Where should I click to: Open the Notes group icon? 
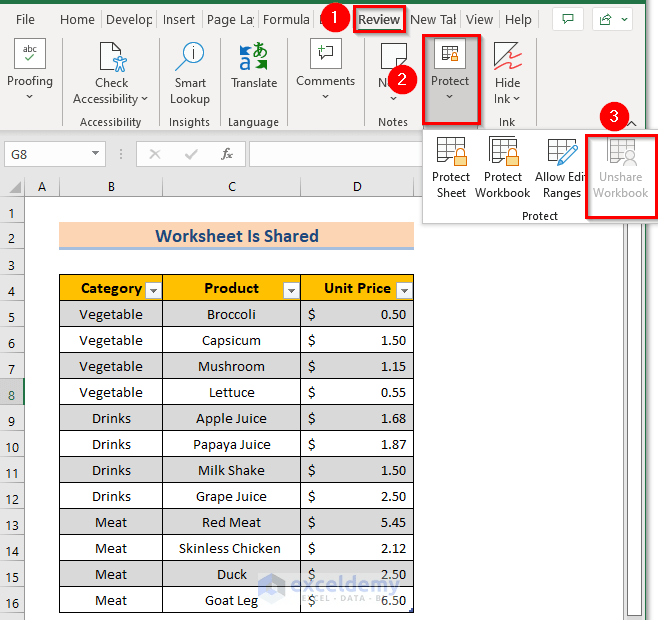click(393, 56)
